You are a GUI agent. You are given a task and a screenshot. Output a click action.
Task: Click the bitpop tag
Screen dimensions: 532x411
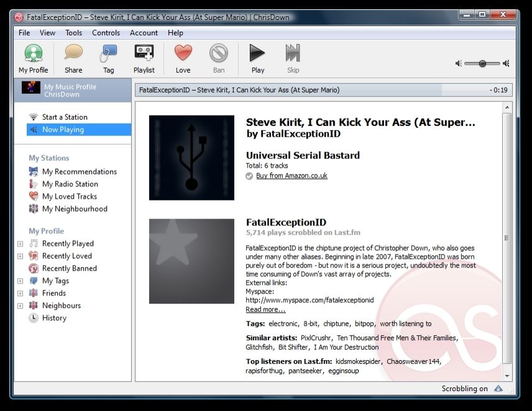pyautogui.click(x=364, y=323)
